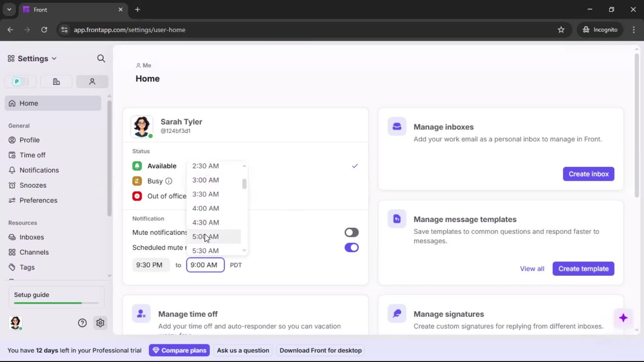
Task: Open the Channels settings page
Action: 34,252
